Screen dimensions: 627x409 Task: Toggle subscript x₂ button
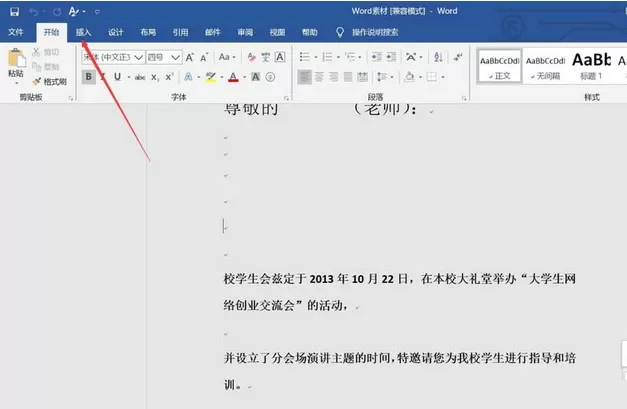point(155,77)
